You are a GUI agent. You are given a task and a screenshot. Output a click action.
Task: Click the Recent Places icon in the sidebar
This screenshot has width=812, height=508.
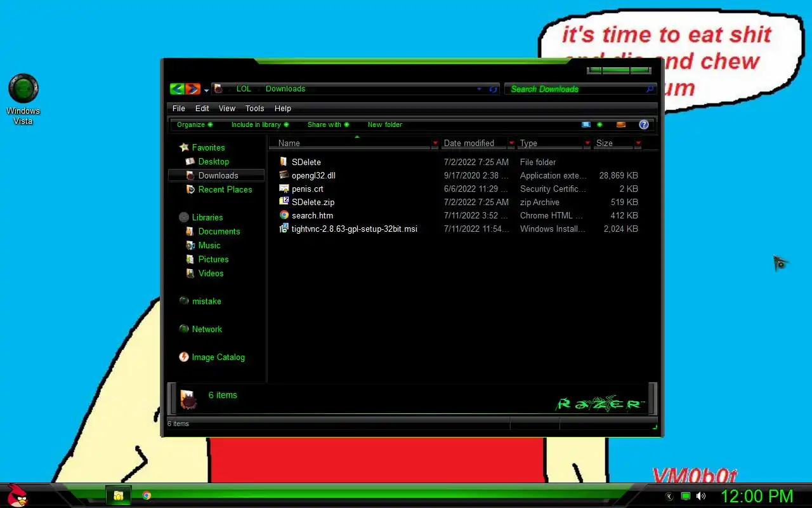[x=190, y=189]
